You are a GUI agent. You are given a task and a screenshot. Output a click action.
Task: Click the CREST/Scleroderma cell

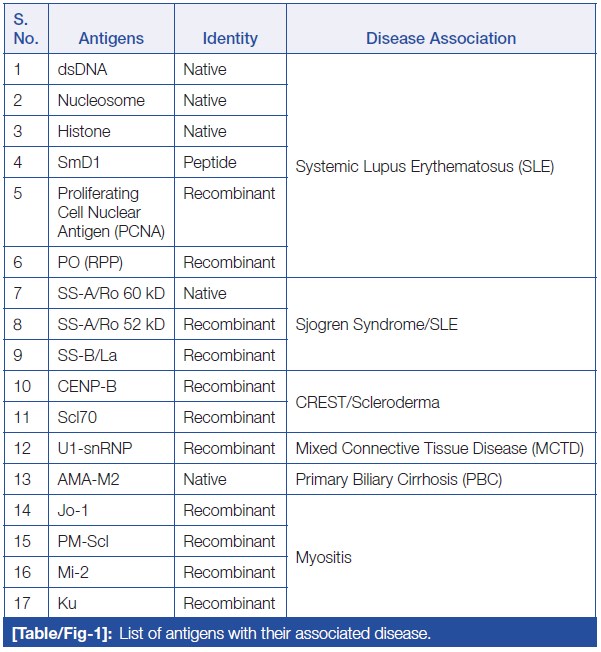coord(368,402)
